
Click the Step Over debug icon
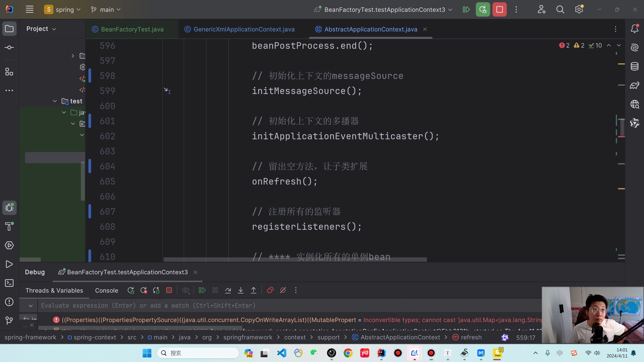[228, 290]
